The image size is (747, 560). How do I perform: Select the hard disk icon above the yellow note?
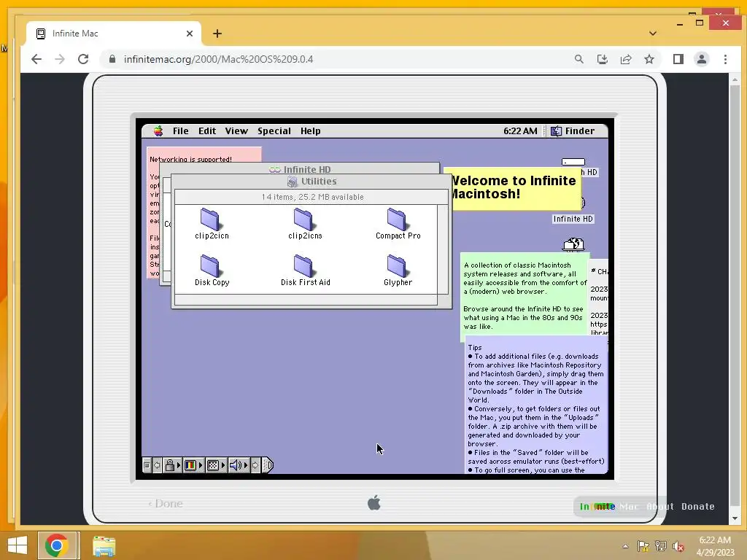pyautogui.click(x=573, y=162)
